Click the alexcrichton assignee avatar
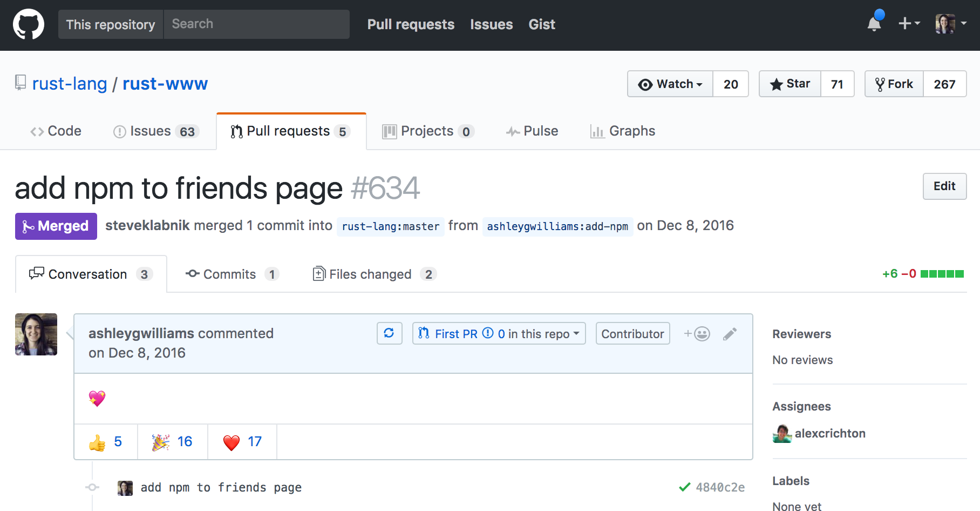The image size is (980, 511). pos(782,433)
